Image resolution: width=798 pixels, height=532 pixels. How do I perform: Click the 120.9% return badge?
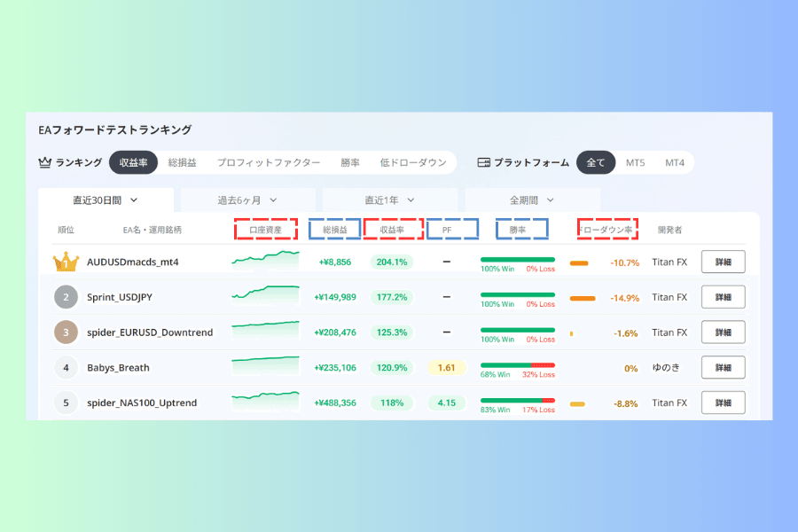pos(392,367)
